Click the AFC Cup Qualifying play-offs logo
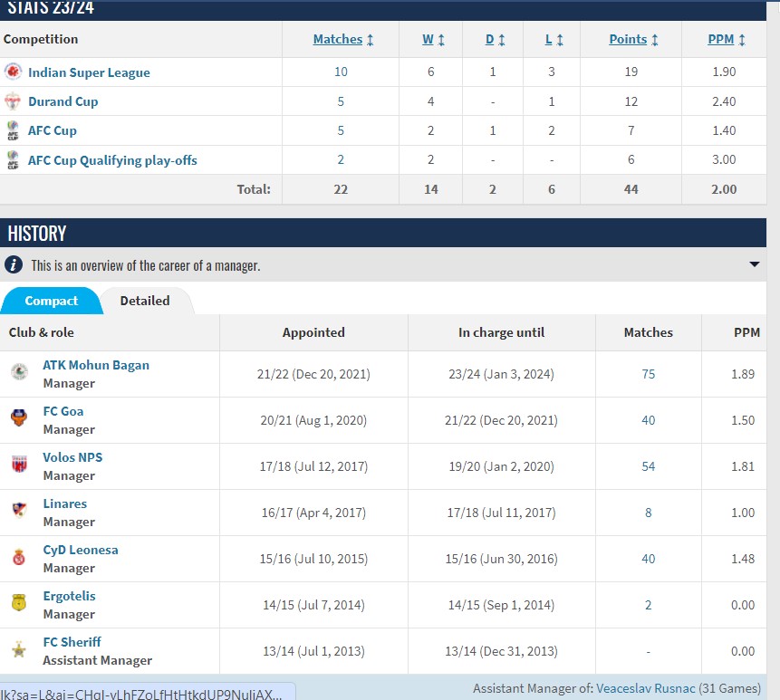 pos(13,160)
